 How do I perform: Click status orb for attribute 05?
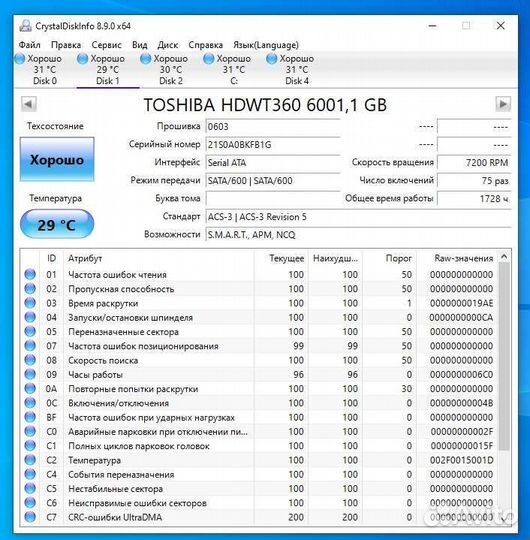(x=30, y=331)
